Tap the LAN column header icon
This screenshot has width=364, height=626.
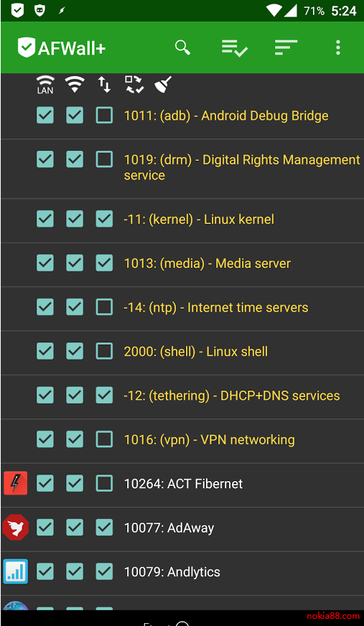45,85
